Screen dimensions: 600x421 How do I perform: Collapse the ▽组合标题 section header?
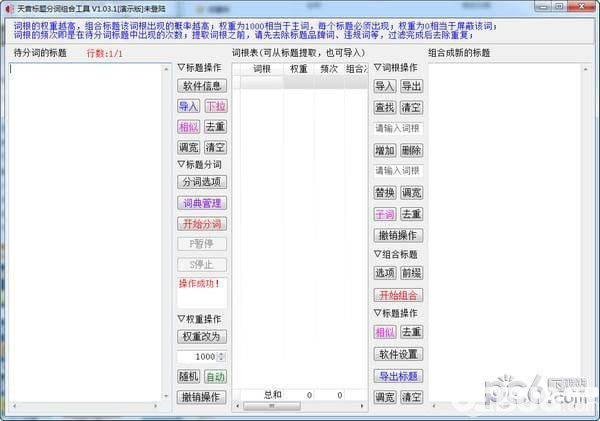pos(396,255)
